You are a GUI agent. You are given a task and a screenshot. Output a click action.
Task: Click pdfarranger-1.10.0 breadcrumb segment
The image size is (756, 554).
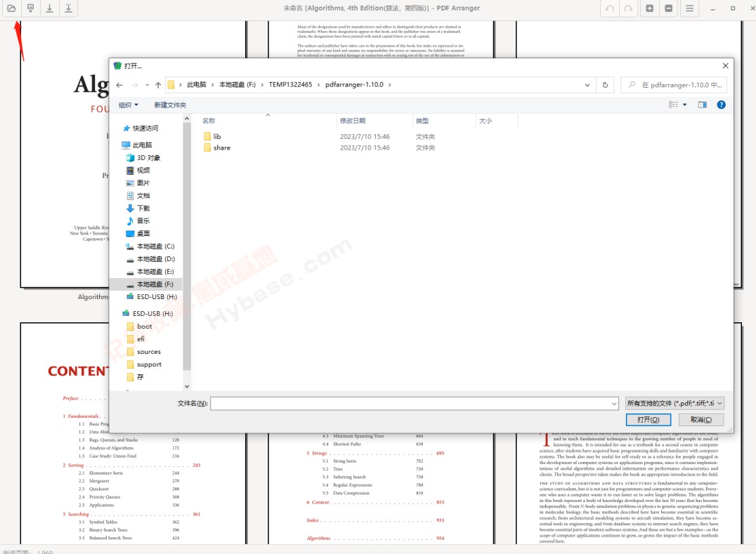[354, 85]
